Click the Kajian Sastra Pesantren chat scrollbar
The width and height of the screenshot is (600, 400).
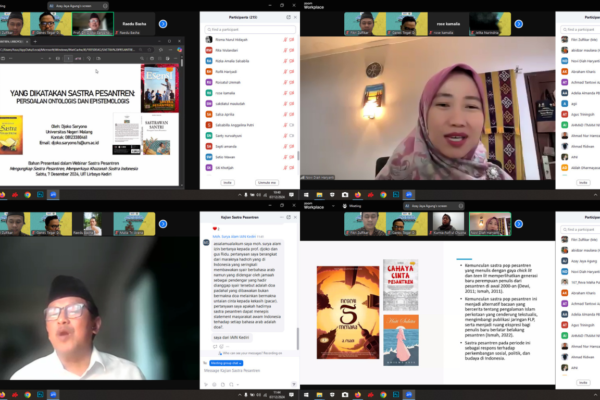click(x=298, y=339)
